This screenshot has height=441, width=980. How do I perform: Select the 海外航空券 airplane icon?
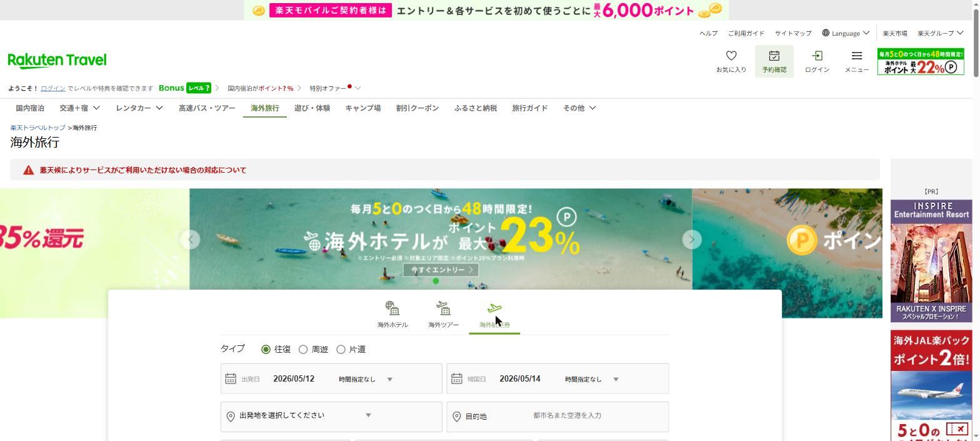[x=494, y=308]
